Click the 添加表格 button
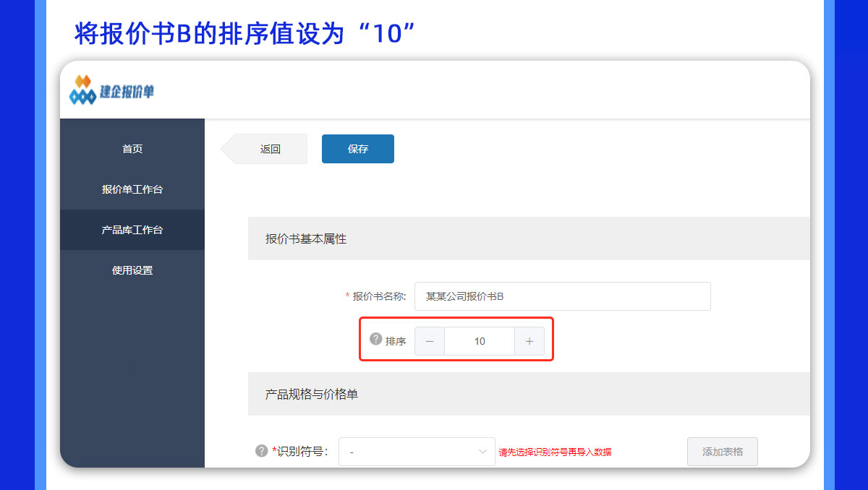Viewport: 868px width, 490px height. coord(723,452)
